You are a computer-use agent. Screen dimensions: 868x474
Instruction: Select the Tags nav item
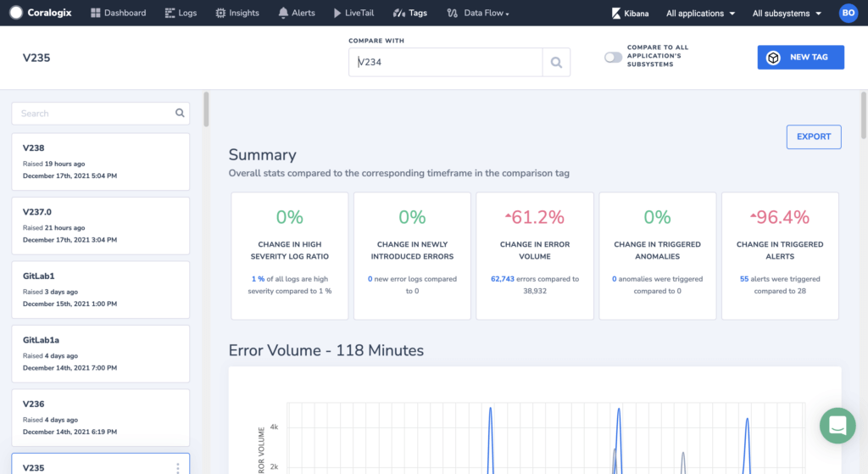click(x=410, y=13)
